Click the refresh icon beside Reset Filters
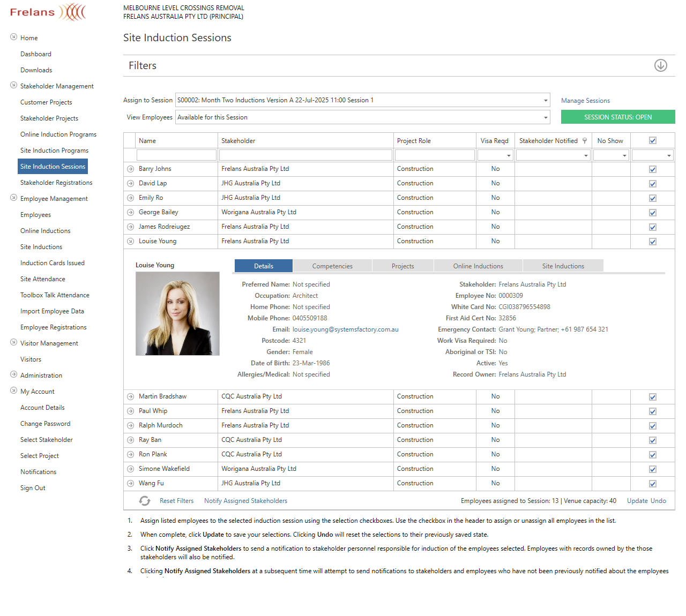Screen dimensions: 686x616 point(145,501)
